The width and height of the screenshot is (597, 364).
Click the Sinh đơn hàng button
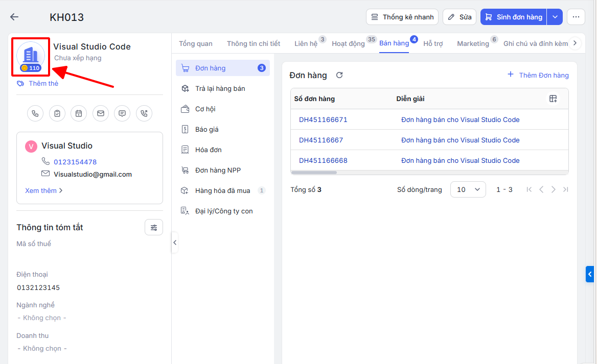pyautogui.click(x=514, y=17)
